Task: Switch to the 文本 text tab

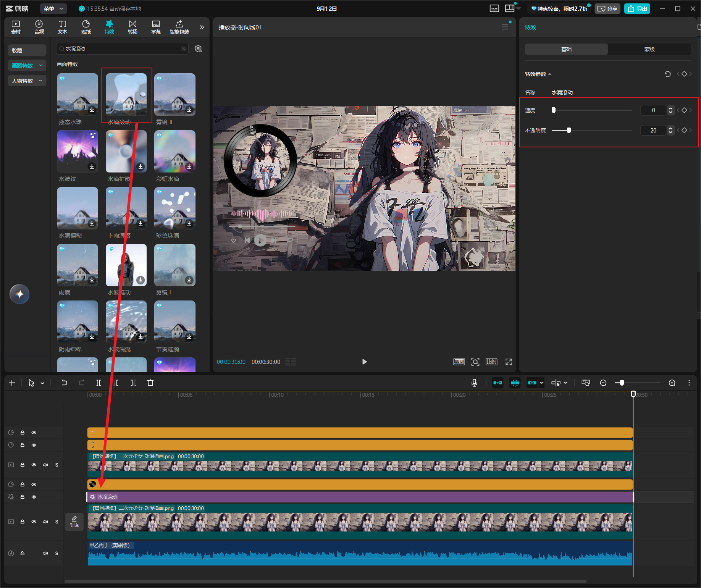Action: (x=62, y=27)
